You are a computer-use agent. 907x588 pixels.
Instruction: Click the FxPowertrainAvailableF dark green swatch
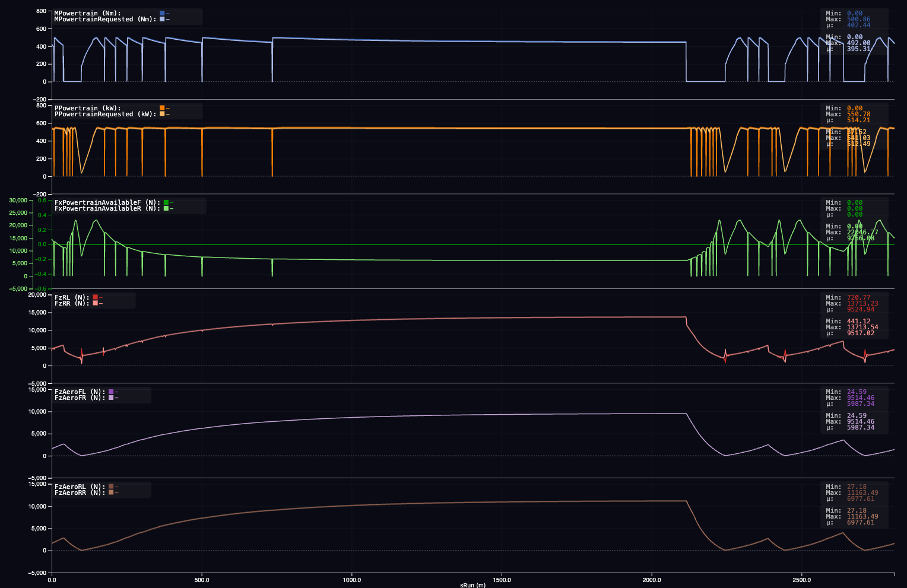166,202
